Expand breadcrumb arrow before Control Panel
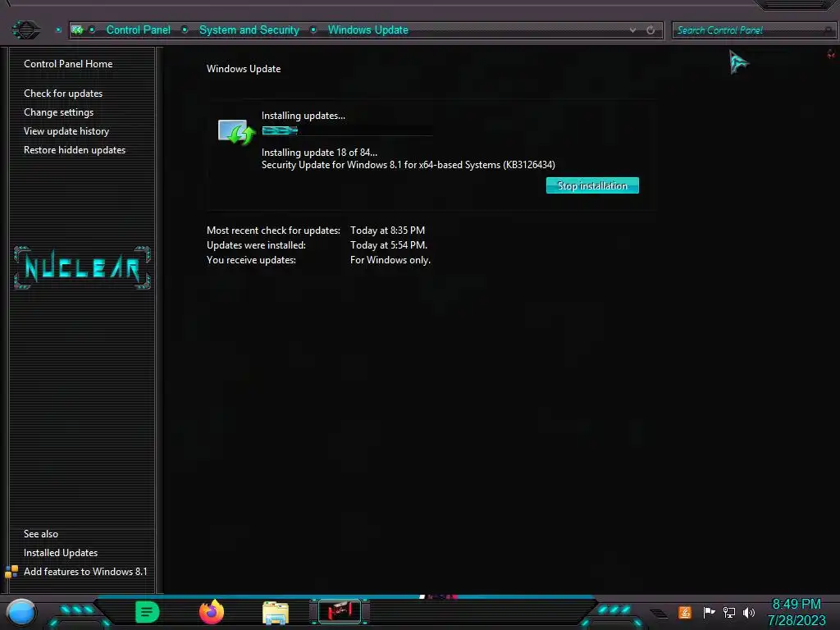840x630 pixels. [x=92, y=30]
